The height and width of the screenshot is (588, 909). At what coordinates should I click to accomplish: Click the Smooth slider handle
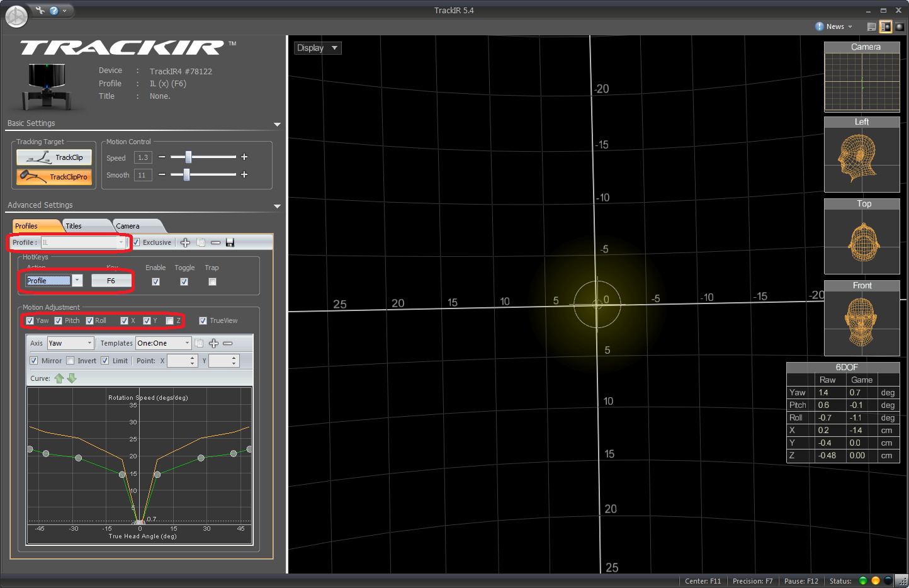[186, 174]
